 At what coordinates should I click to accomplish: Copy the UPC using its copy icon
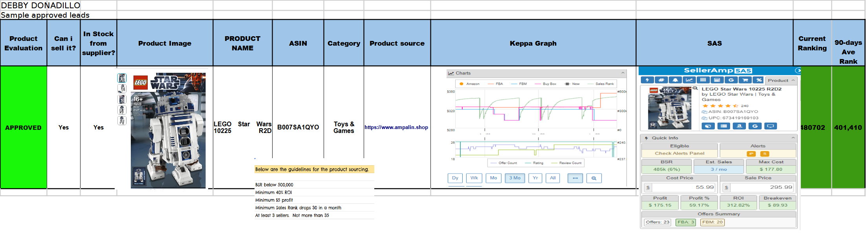(x=704, y=118)
